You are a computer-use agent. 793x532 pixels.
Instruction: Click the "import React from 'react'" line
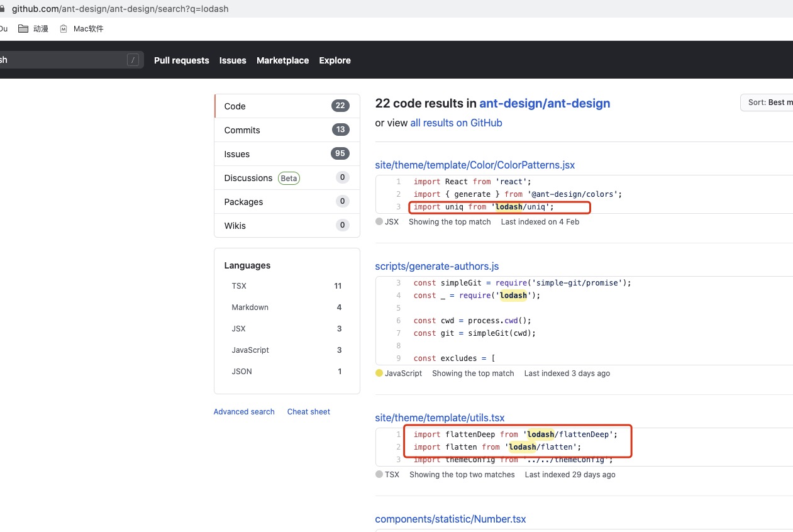point(472,182)
